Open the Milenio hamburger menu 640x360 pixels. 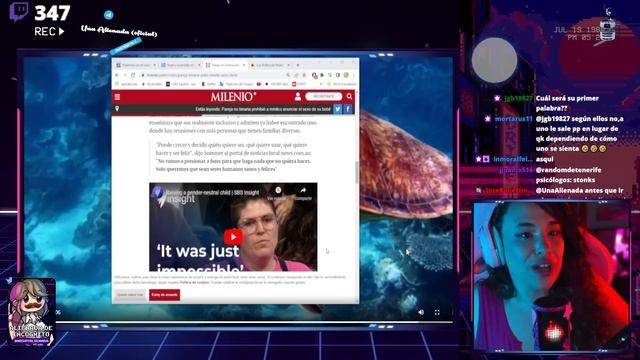click(x=118, y=97)
